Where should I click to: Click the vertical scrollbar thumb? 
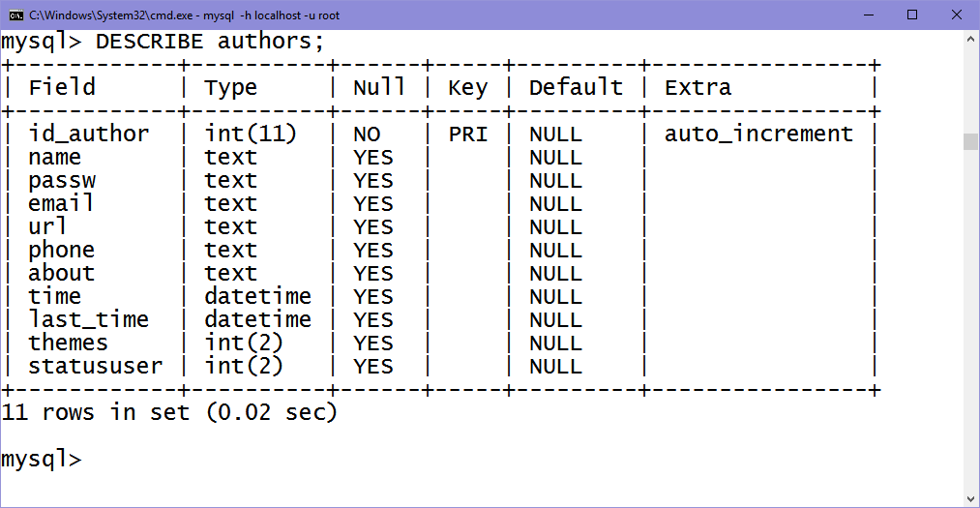pos(970,141)
